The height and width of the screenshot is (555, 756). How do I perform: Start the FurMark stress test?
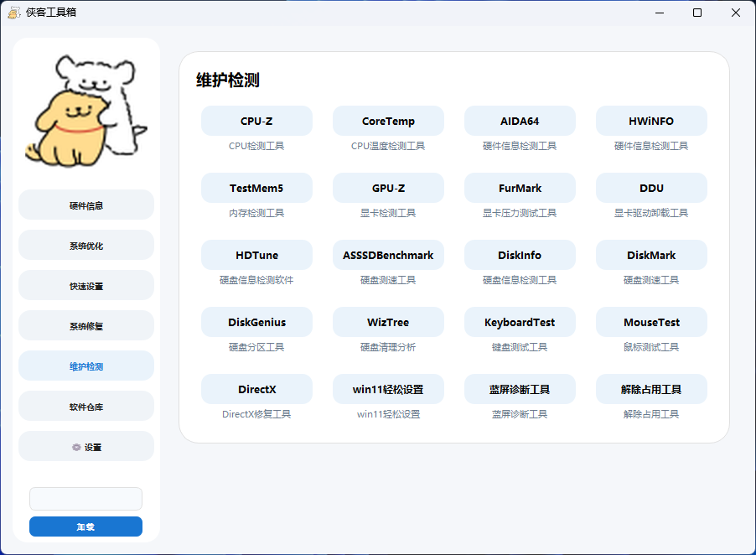[520, 188]
